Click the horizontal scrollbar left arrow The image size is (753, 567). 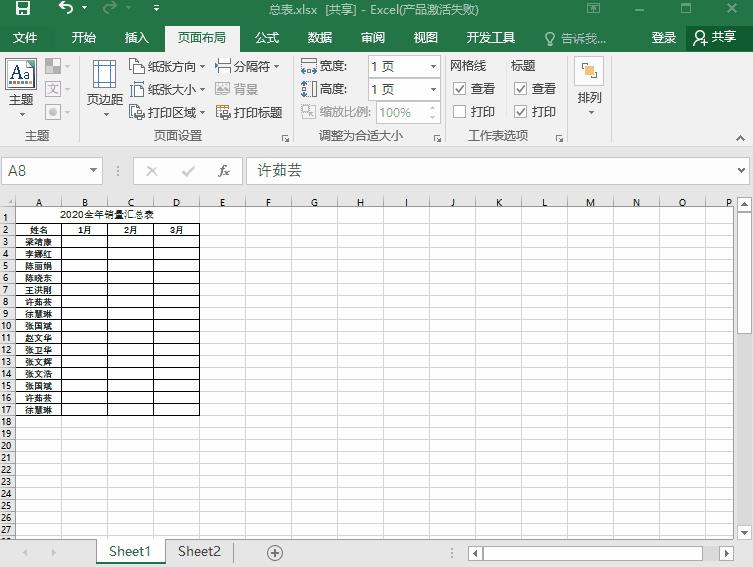(475, 553)
